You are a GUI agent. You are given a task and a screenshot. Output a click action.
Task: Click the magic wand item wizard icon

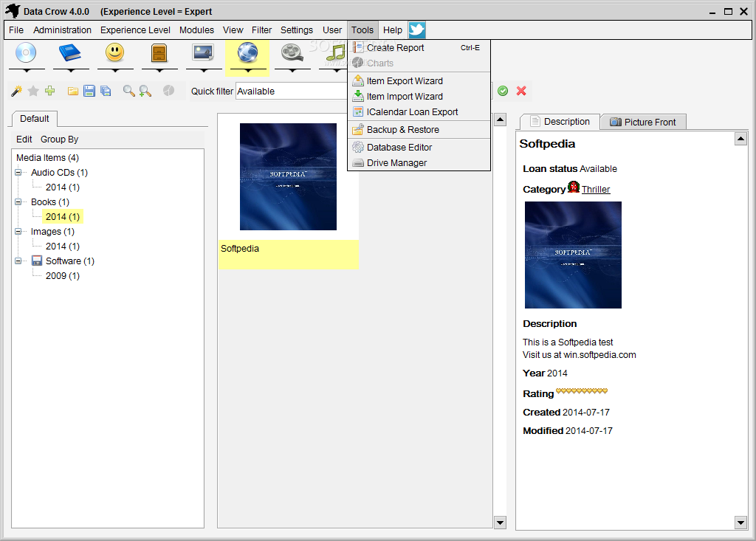pos(16,91)
